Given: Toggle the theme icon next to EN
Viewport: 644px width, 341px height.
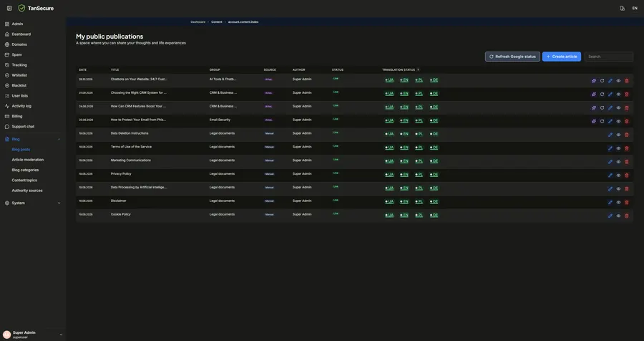Looking at the screenshot, I should pos(623,8).
